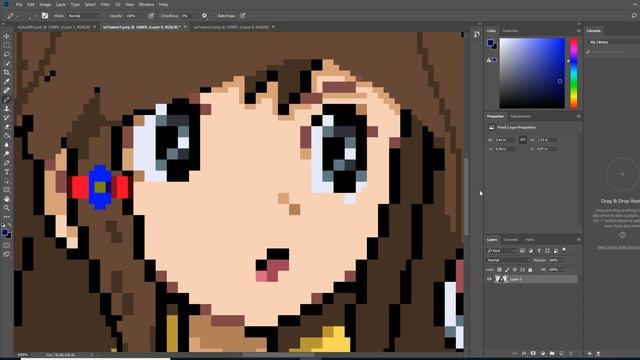Select the Horizontal Type tool
The image size is (640, 360).
pyautogui.click(x=7, y=172)
